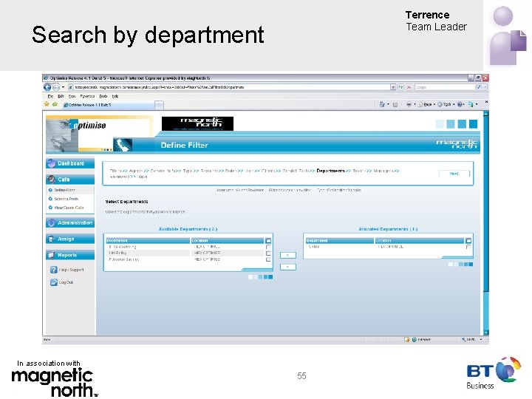The width and height of the screenshot is (532, 399).
Task: Click the Administration icon in sidebar
Action: (52, 223)
